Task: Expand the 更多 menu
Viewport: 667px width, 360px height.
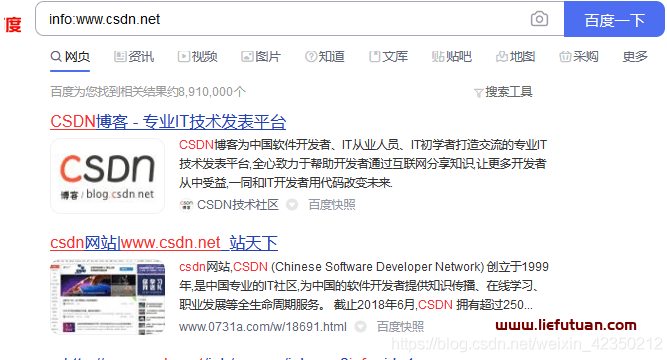Action: pos(635,57)
